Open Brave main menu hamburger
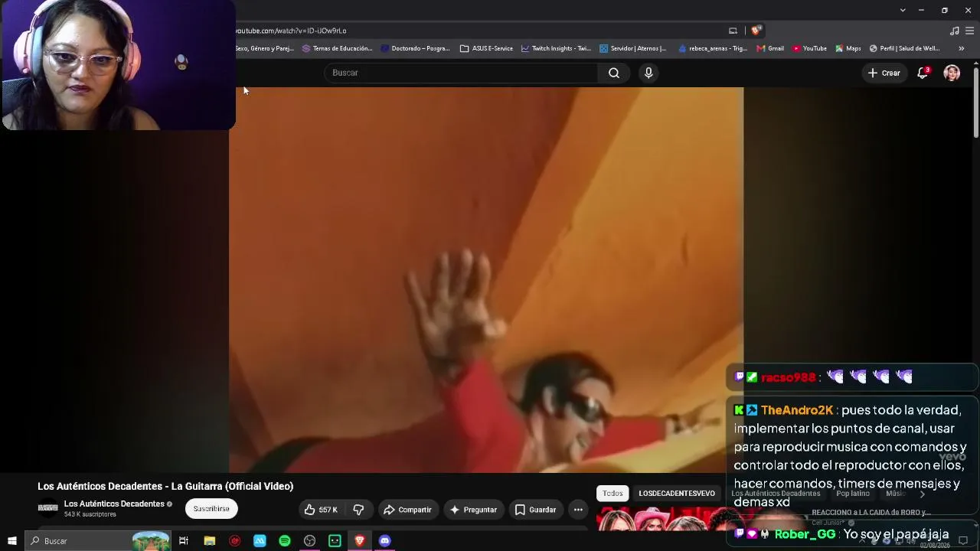Viewport: 980px width, 551px height. click(x=970, y=31)
